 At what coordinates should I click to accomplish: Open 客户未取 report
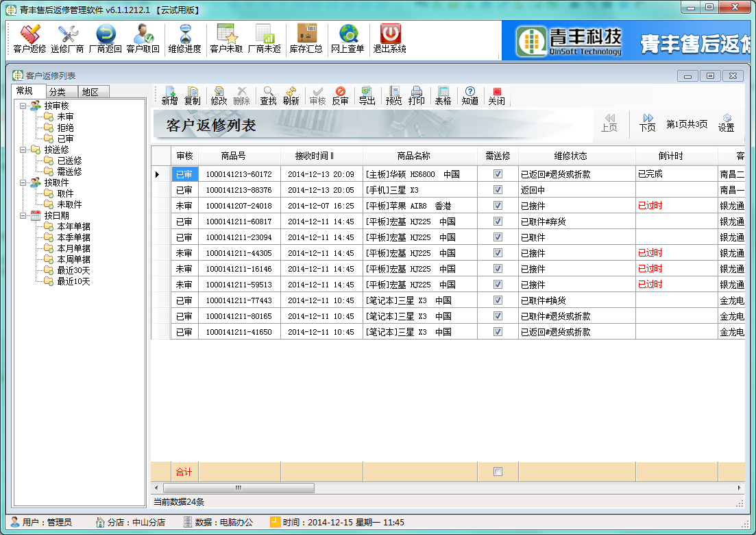[226, 40]
